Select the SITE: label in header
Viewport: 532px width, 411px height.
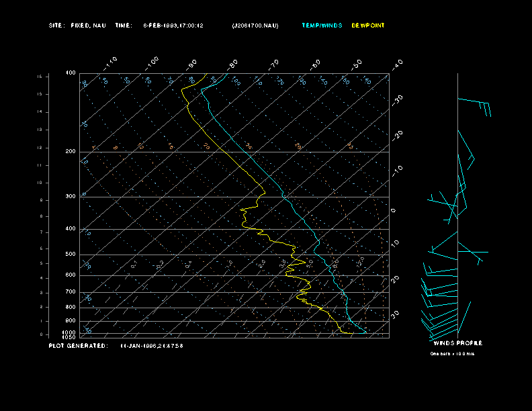click(56, 26)
